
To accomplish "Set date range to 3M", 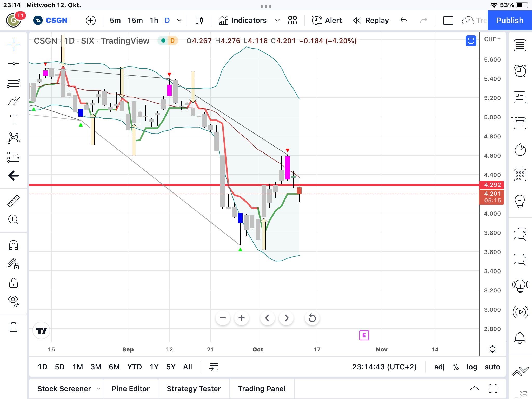I will coord(96,367).
